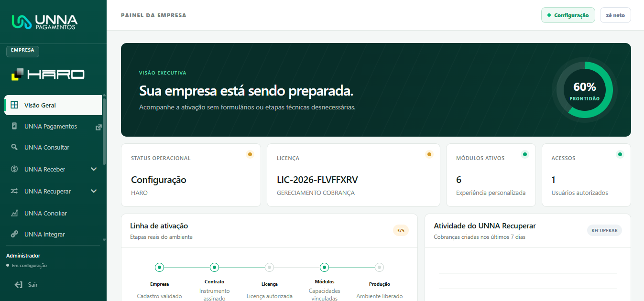Select the Empresa activation step marker
This screenshot has height=301, width=644.
(159, 267)
